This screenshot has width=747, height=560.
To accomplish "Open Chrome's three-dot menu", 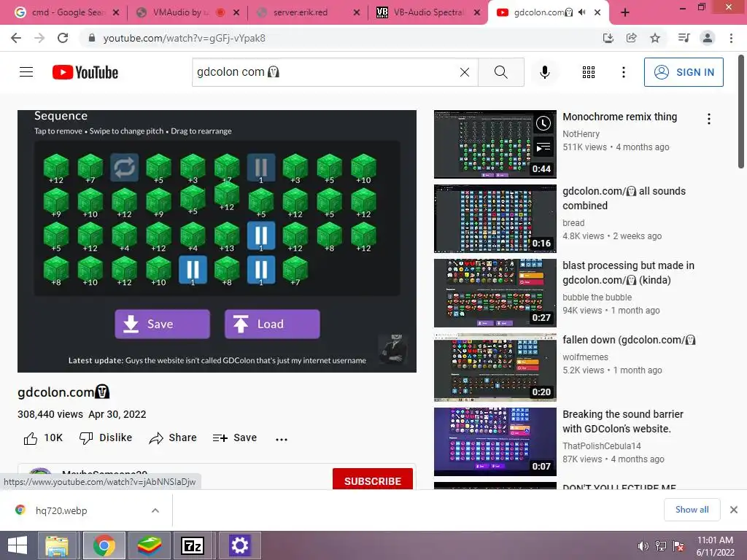I will (x=731, y=38).
